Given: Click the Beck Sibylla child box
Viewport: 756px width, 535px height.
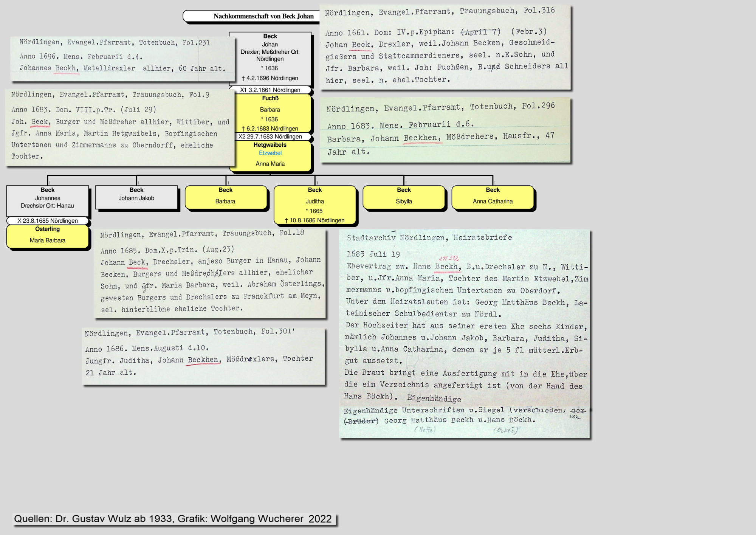Looking at the screenshot, I should pyautogui.click(x=404, y=197).
